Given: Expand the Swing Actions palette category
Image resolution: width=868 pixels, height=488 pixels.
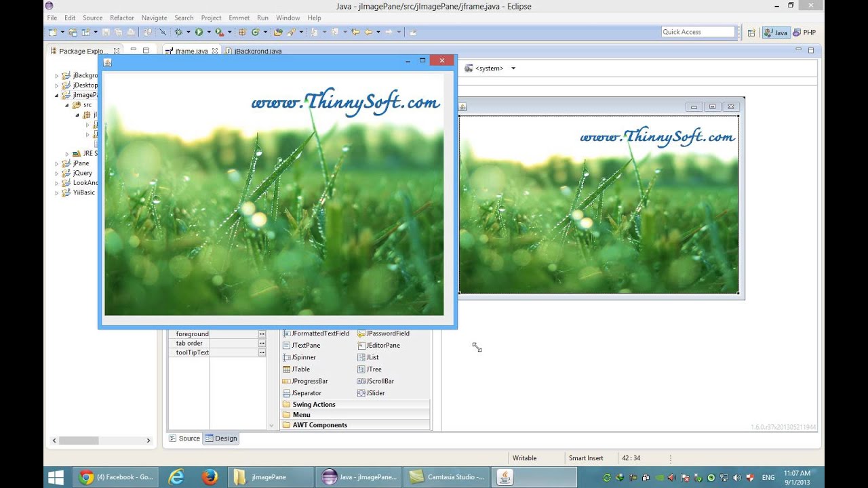Looking at the screenshot, I should [355, 405].
